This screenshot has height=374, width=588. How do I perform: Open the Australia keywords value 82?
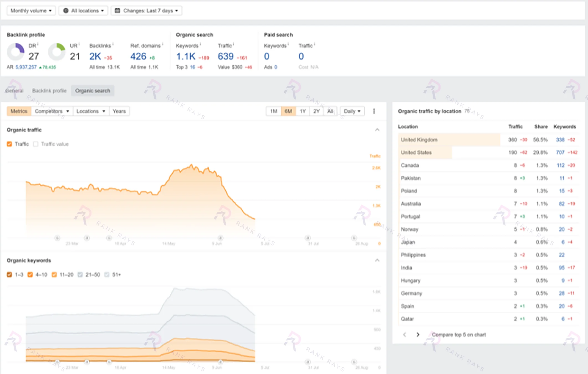pyautogui.click(x=562, y=204)
